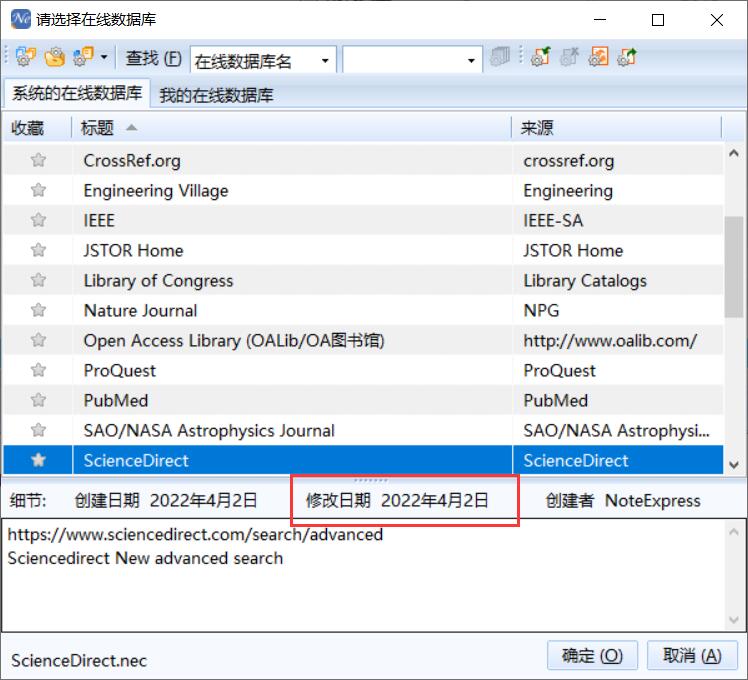Click the Library Catalogs source cell
The height and width of the screenshot is (680, 748).
(618, 281)
